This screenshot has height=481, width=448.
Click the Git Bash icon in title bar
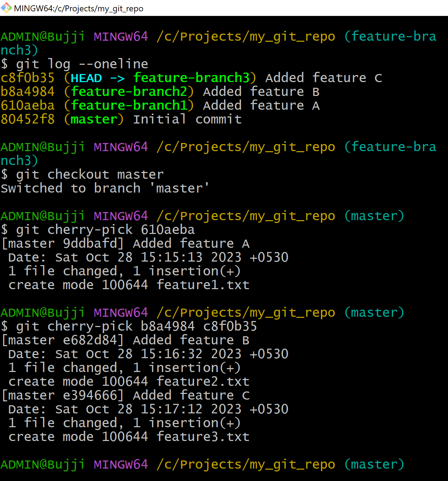(x=6, y=8)
